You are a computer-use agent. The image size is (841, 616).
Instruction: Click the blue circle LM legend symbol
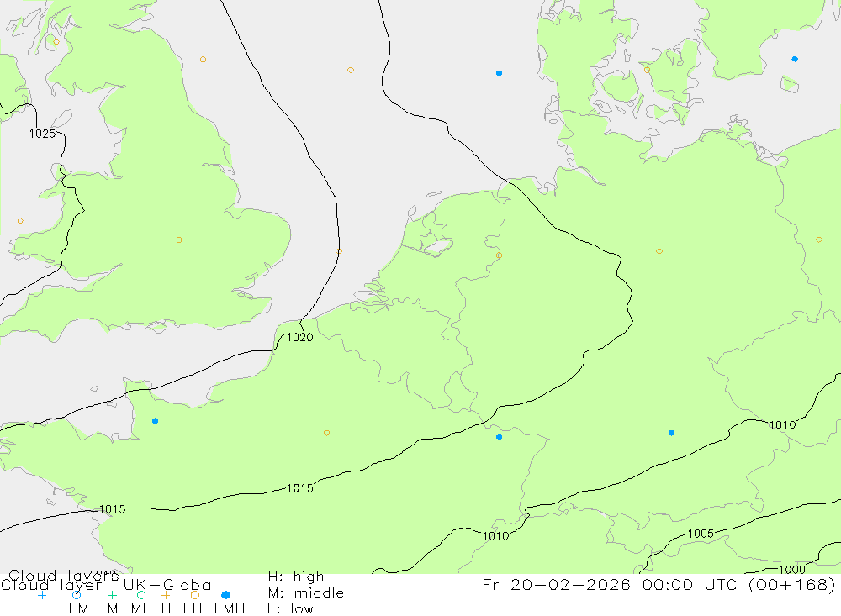pyautogui.click(x=77, y=595)
